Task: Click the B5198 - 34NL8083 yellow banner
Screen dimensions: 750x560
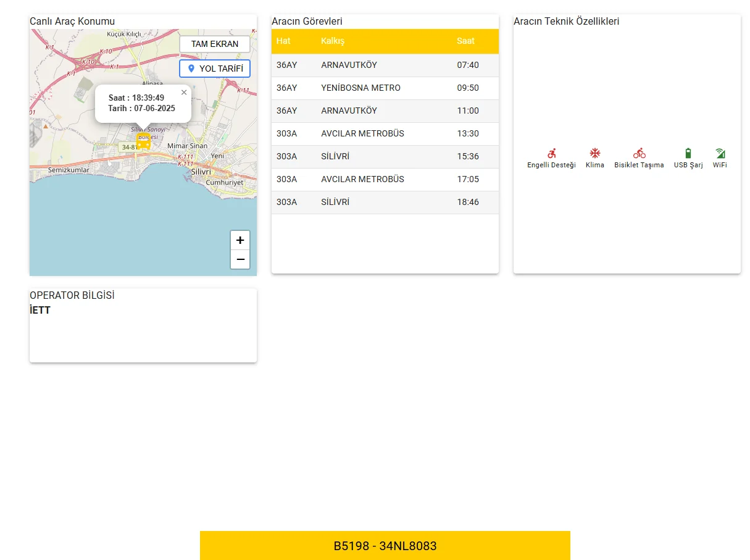Action: (x=385, y=546)
